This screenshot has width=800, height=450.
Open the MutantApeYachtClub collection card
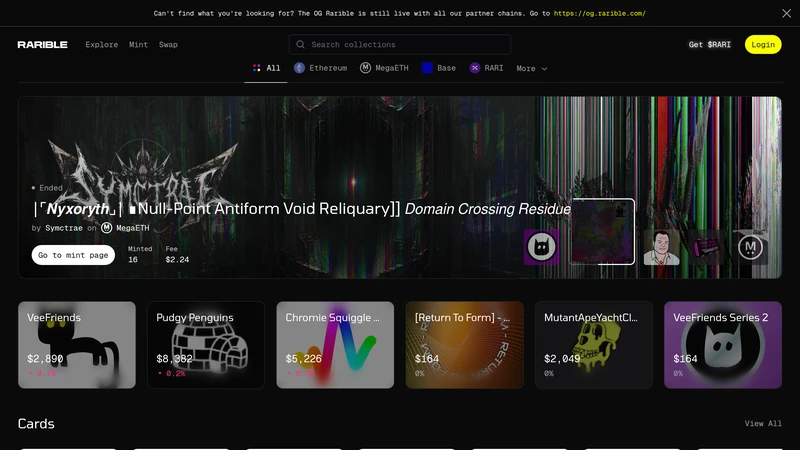coord(593,345)
